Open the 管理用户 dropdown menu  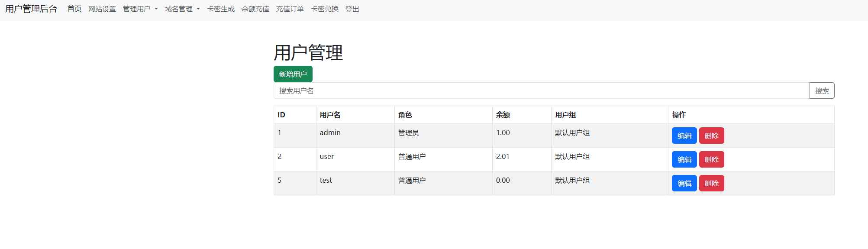pyautogui.click(x=140, y=9)
